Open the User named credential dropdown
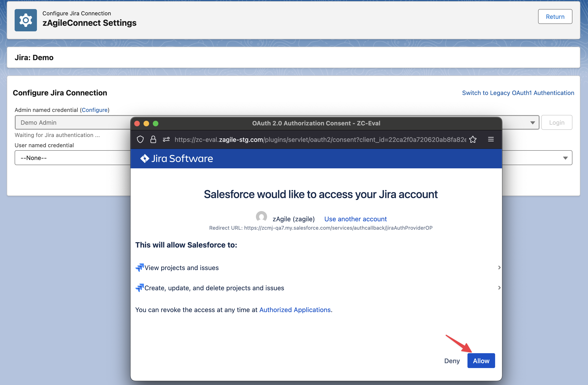 pos(565,158)
